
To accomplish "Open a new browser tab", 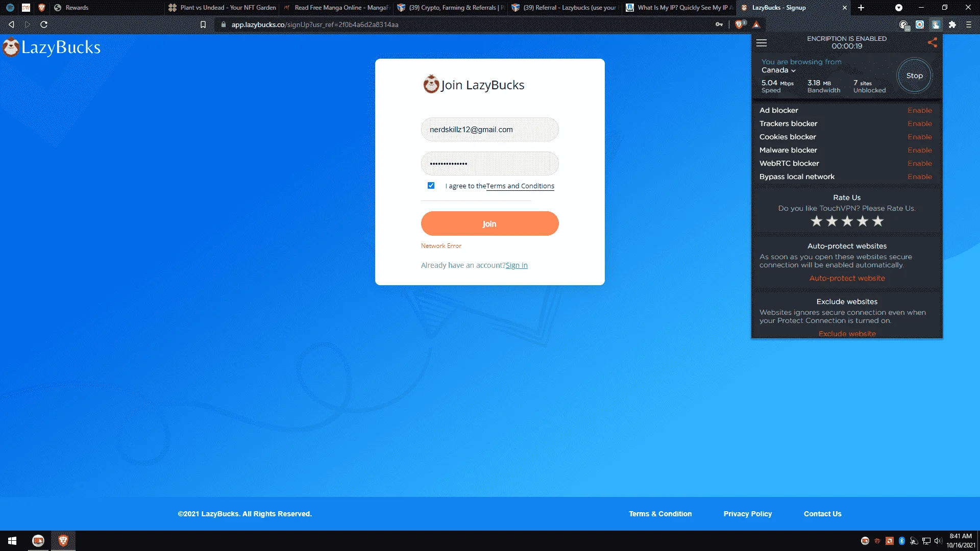I will click(861, 8).
